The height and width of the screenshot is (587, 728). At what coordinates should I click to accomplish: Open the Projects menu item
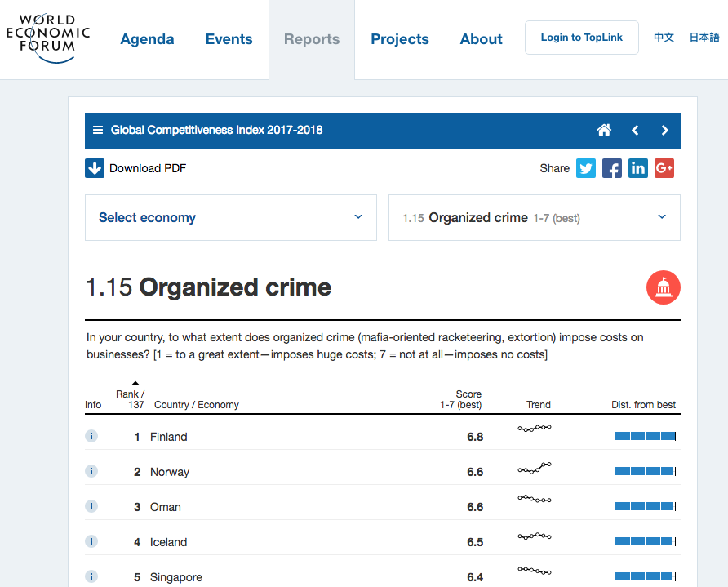[x=400, y=39]
